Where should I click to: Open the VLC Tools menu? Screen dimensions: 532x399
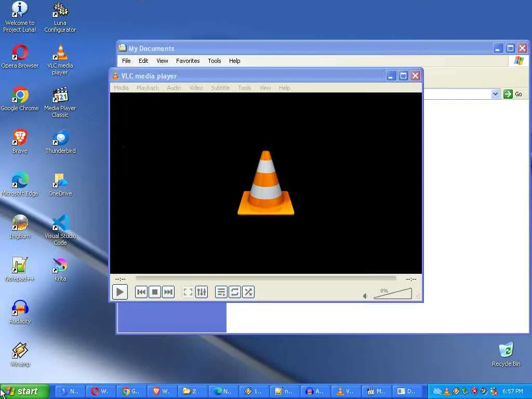[245, 87]
